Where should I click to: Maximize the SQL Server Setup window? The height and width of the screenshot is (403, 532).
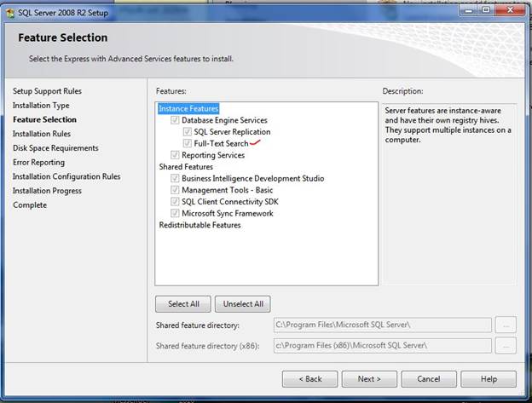click(486, 11)
